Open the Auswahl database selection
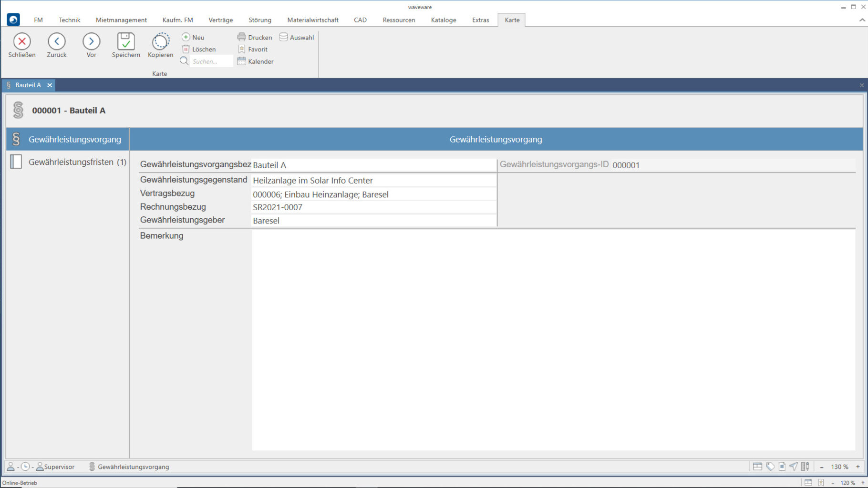Image resolution: width=868 pixels, height=488 pixels. coord(297,37)
